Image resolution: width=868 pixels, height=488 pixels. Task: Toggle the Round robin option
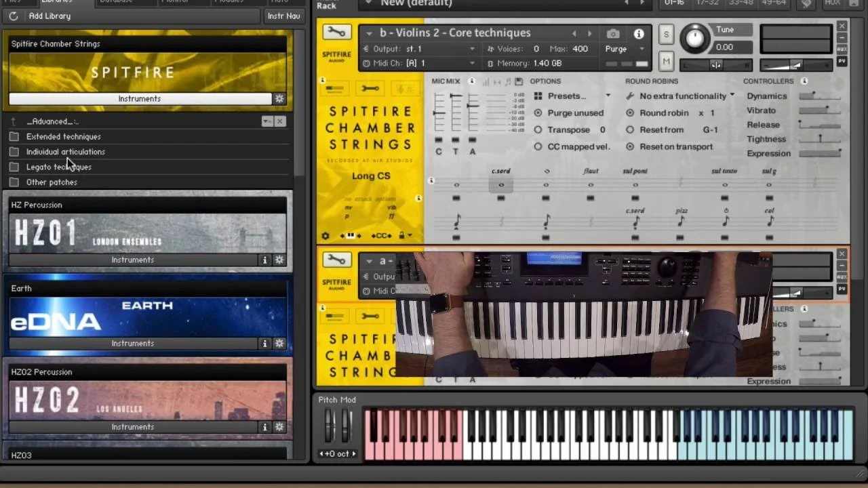(630, 113)
